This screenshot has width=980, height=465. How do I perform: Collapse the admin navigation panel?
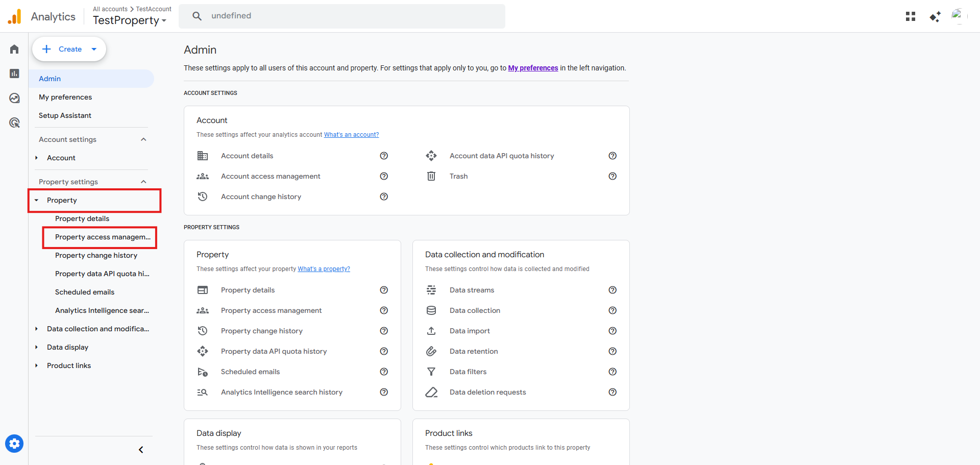[141, 450]
